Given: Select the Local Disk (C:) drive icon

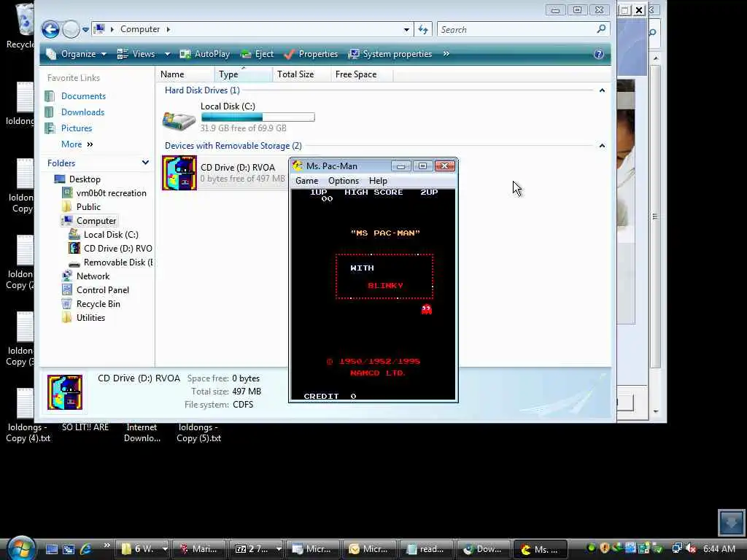Looking at the screenshot, I should tap(179, 120).
